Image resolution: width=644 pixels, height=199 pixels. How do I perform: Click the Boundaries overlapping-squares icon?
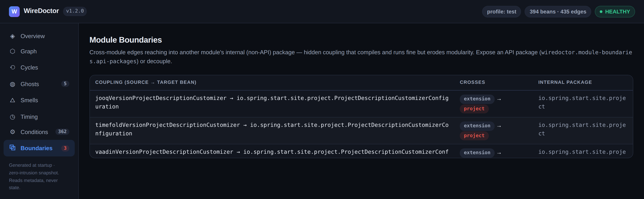point(13,148)
